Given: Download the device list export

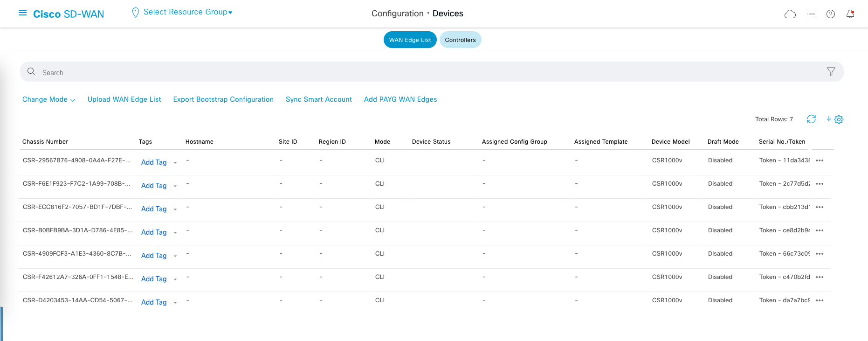Looking at the screenshot, I should tap(828, 119).
